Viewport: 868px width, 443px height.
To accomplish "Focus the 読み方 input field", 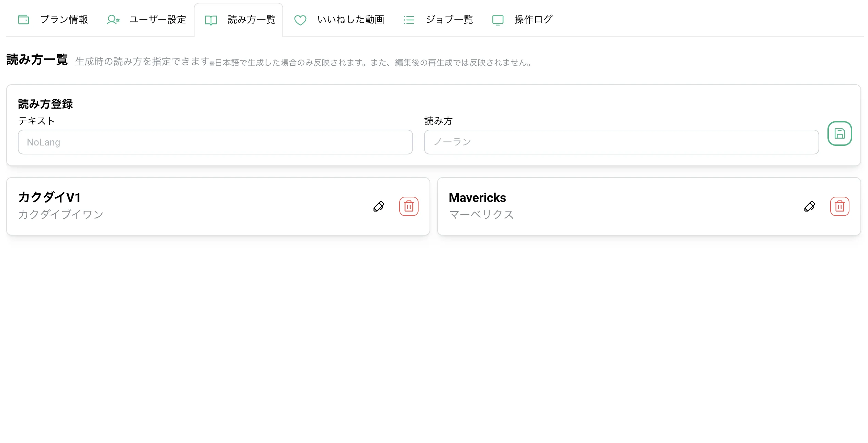I will [621, 142].
